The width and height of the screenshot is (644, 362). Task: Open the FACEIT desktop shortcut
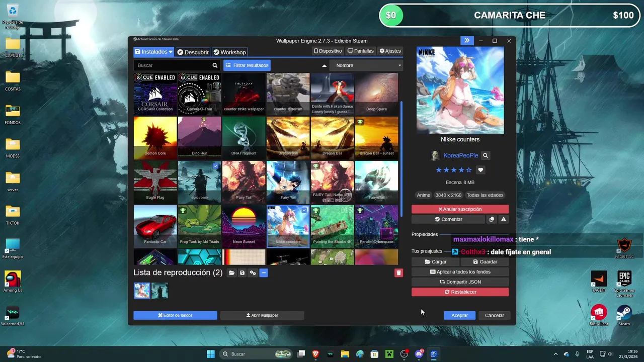point(599,282)
